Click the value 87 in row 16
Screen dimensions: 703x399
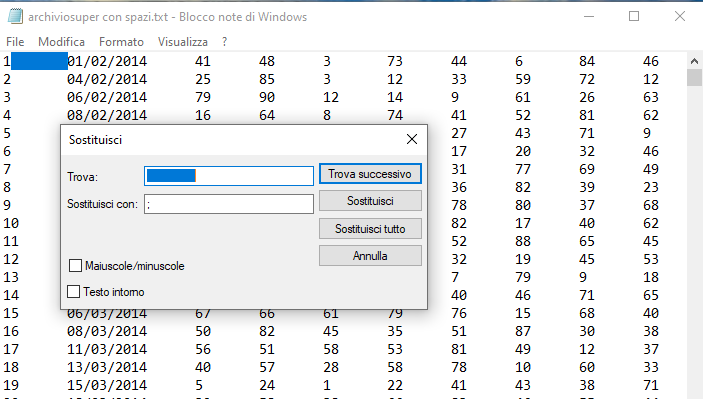click(523, 331)
